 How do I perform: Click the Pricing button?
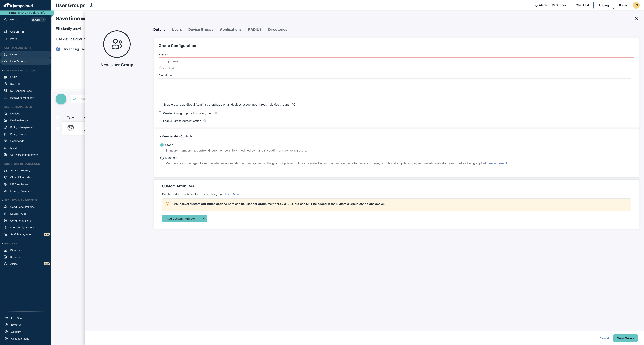(x=604, y=5)
